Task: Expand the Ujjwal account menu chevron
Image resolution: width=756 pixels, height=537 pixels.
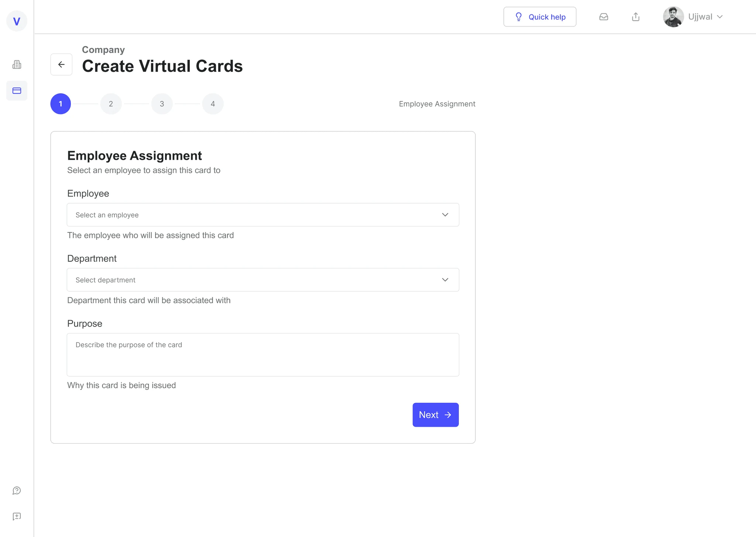Action: tap(720, 17)
